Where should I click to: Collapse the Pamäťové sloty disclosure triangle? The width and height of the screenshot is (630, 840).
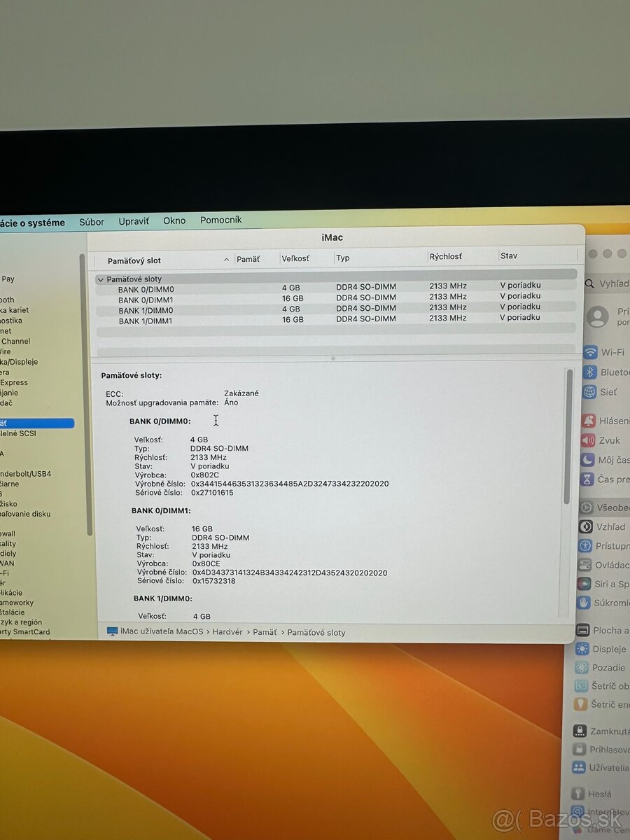pos(101,279)
